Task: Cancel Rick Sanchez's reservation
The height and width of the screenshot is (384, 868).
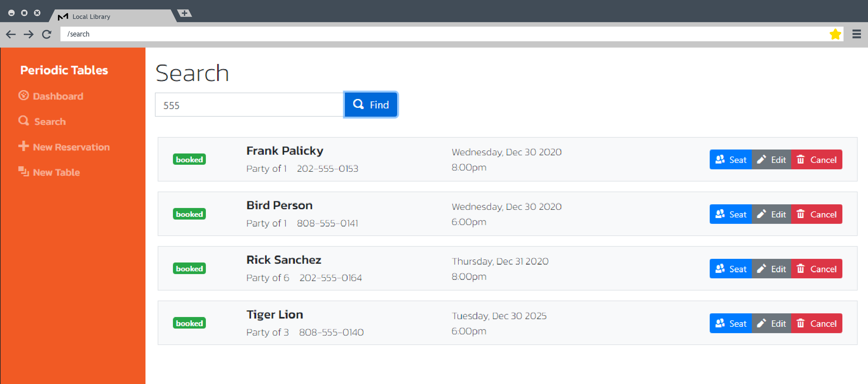Action: click(816, 269)
